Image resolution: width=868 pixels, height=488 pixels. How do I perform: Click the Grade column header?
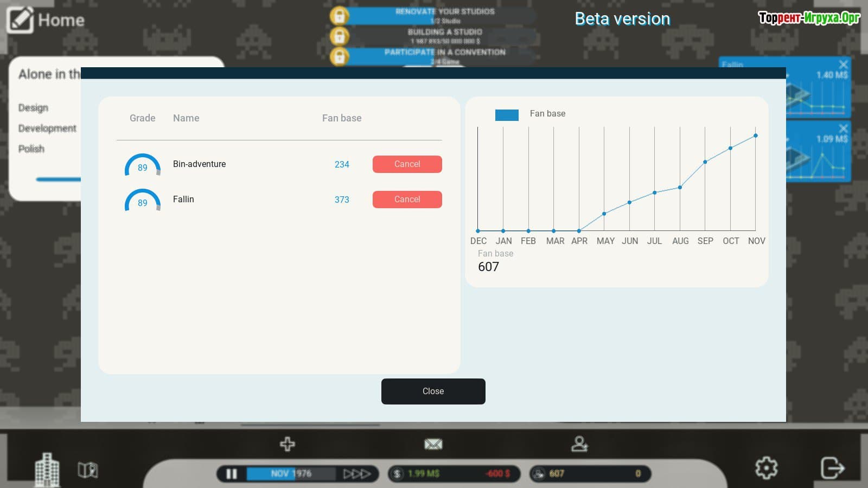pyautogui.click(x=142, y=118)
